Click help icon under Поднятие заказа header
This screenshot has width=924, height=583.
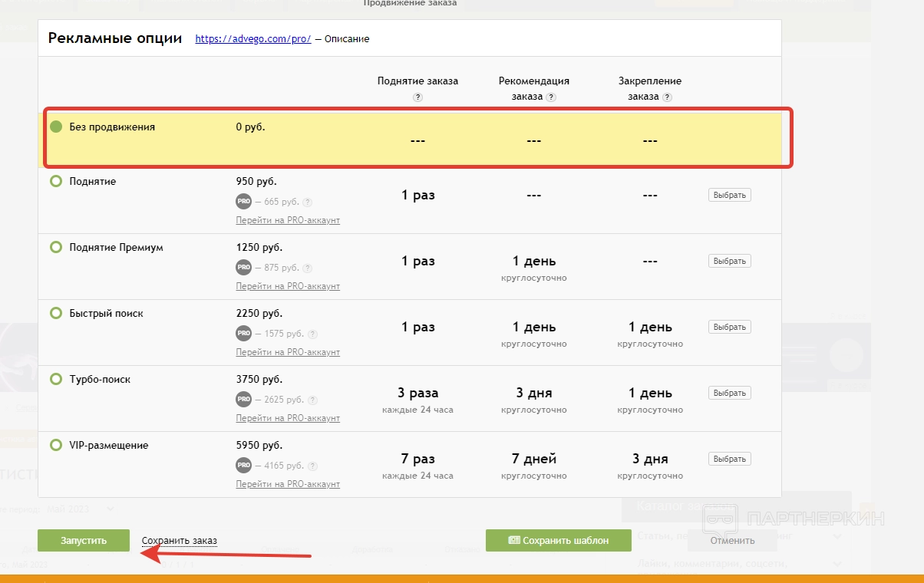coord(417,97)
